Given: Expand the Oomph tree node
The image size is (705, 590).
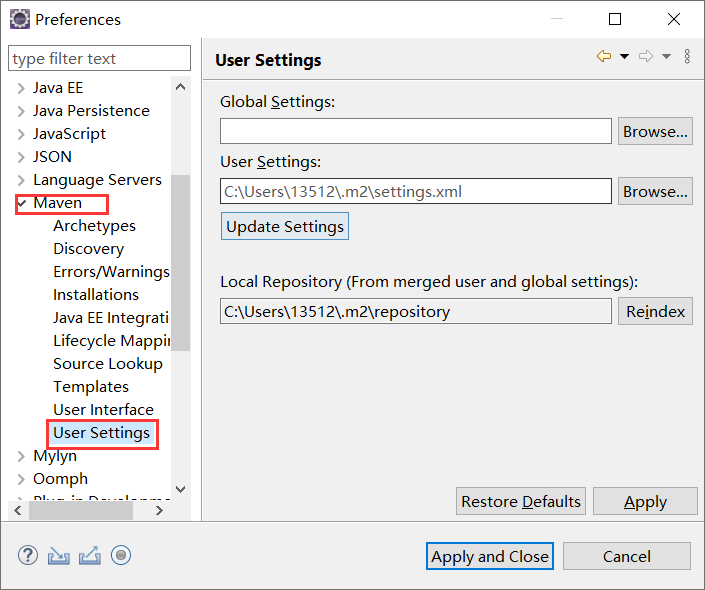Looking at the screenshot, I should point(21,479).
